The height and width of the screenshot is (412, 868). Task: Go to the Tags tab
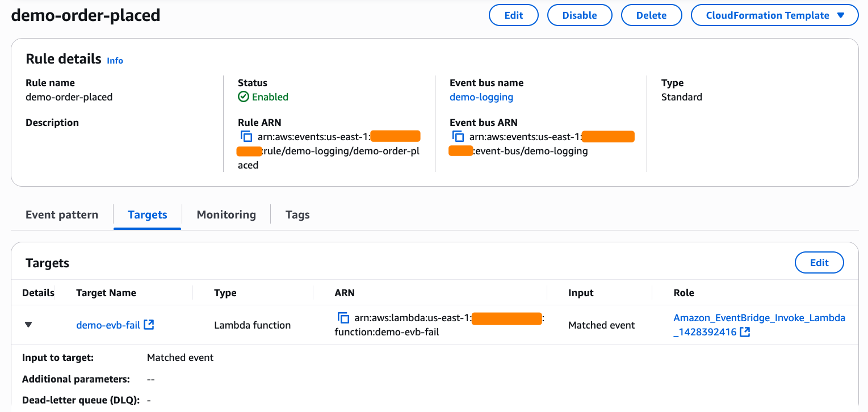pos(297,215)
